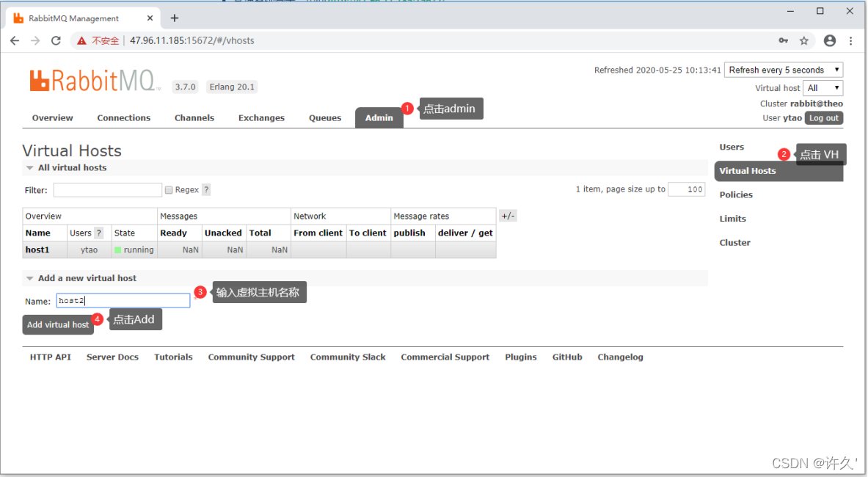Bookmark this page with star icon
Screen dimensions: 868x477
(x=803, y=40)
